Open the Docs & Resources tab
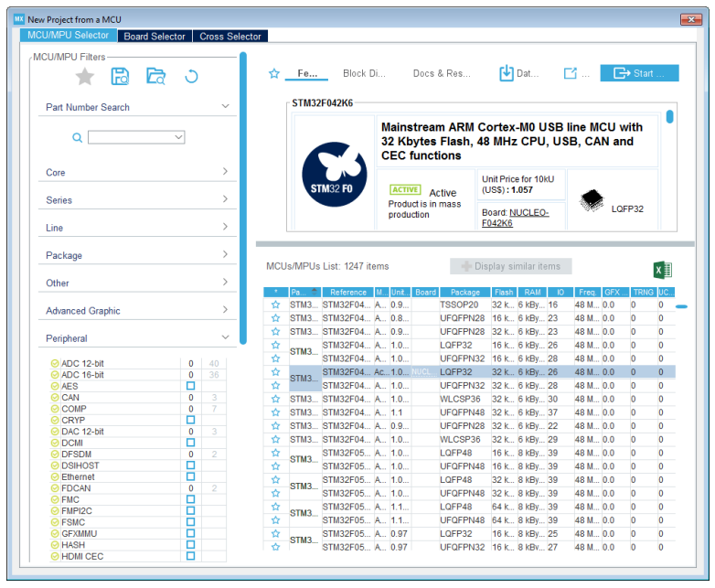Image resolution: width=715 pixels, height=588 pixels. point(442,73)
